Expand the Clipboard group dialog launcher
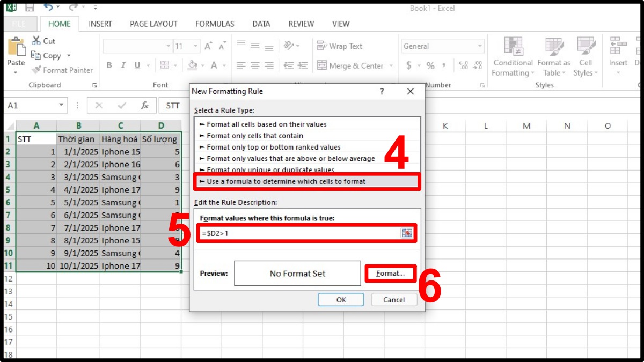The height and width of the screenshot is (362, 644). click(94, 85)
